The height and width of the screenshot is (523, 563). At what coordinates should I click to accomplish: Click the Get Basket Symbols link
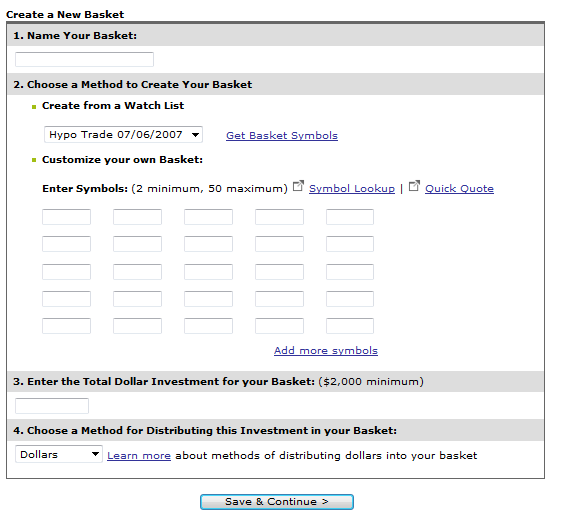point(282,135)
